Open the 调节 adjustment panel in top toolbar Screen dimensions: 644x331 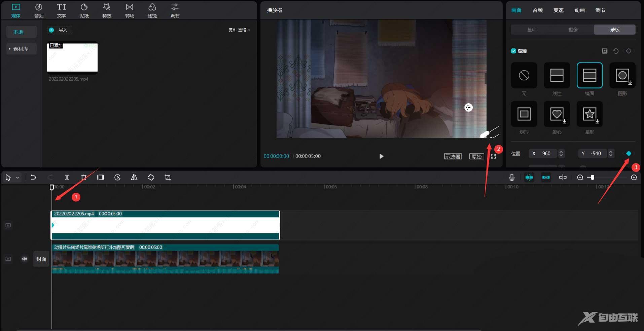(x=175, y=10)
